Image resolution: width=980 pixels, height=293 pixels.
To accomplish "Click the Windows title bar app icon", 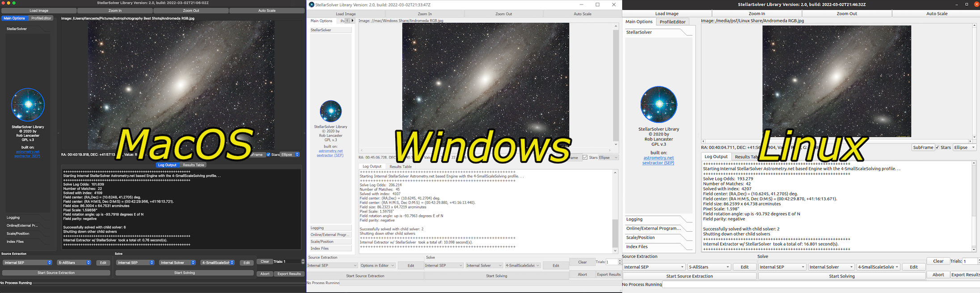I will 312,4.
